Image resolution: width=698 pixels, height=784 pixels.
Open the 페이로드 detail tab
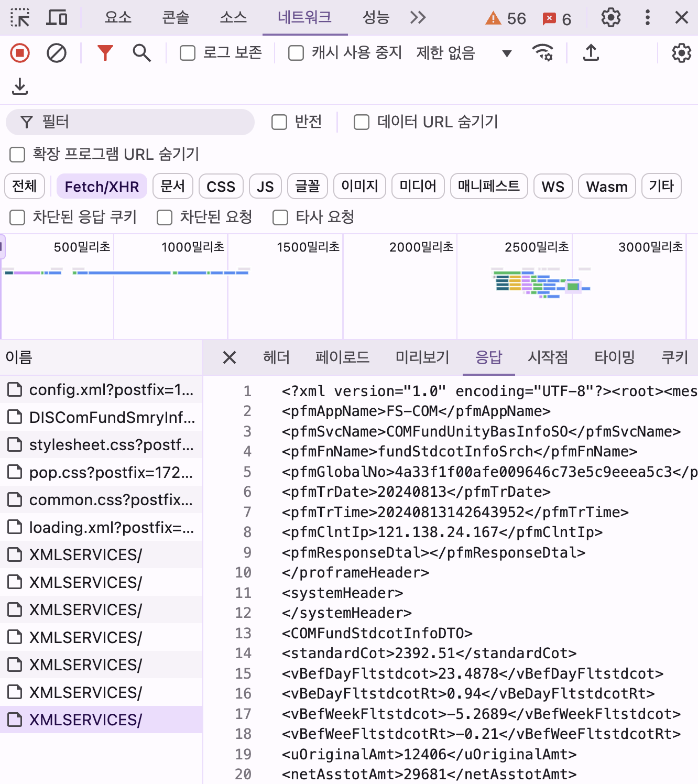point(342,357)
